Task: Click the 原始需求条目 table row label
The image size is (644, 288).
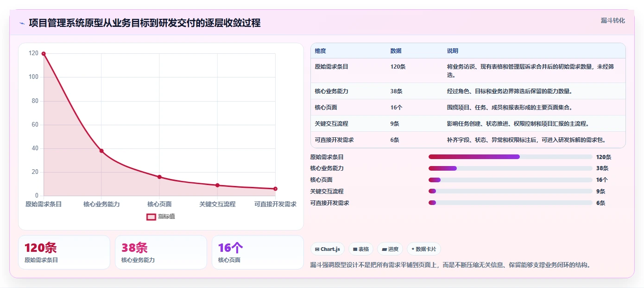Action: pos(331,67)
